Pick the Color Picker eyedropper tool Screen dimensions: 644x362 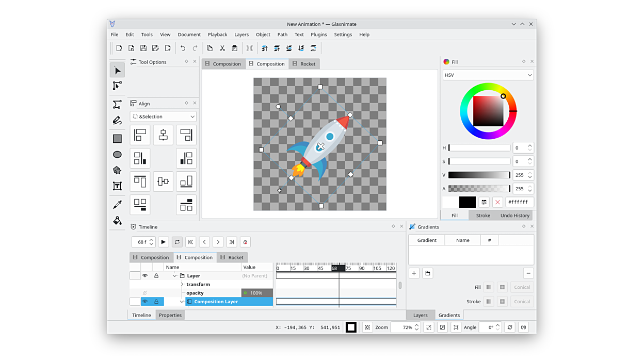117,205
